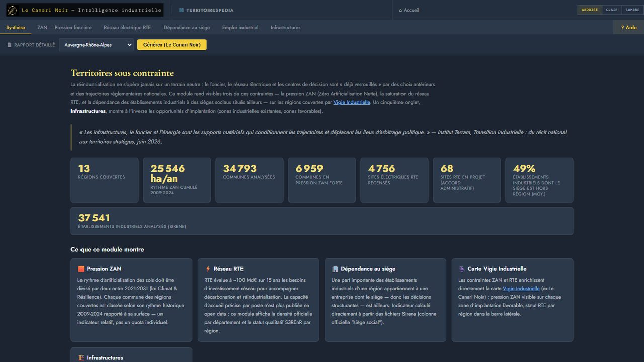Open the Réseau électrique RTE tab
The width and height of the screenshot is (644, 362).
127,27
